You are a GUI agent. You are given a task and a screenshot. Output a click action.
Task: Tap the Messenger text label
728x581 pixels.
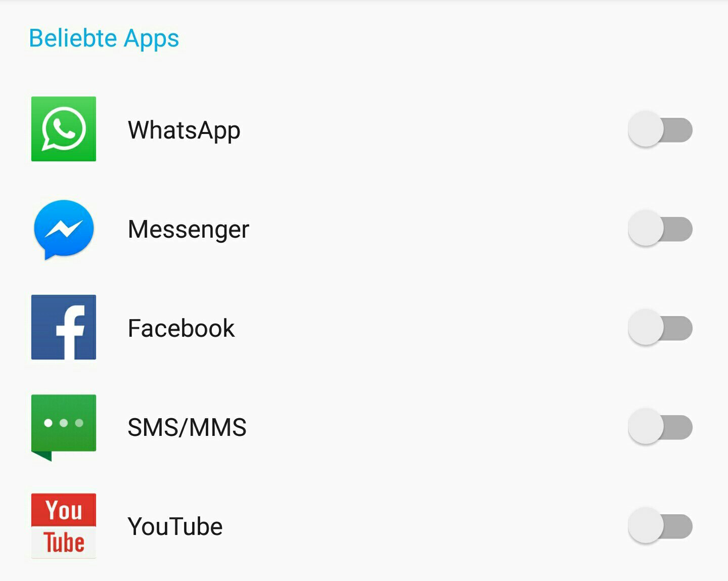coord(189,230)
